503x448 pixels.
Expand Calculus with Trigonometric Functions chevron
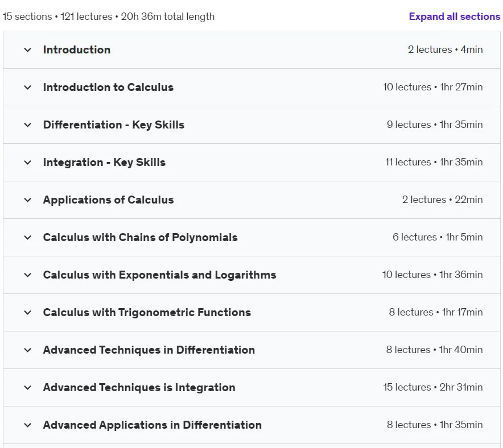click(27, 313)
